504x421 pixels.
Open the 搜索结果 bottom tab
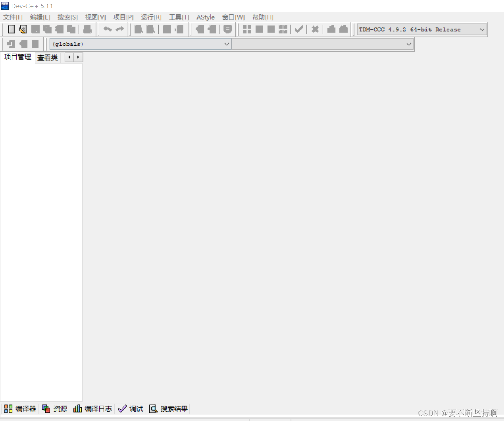point(169,409)
